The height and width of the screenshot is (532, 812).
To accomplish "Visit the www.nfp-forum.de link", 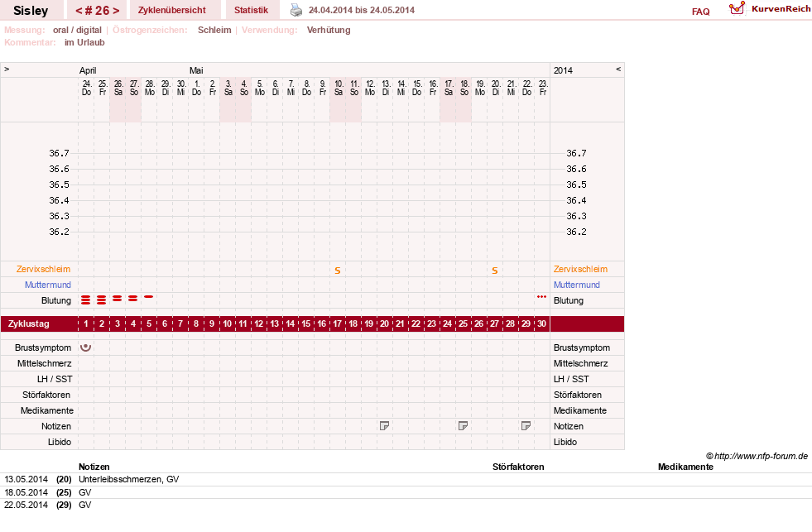I will (x=761, y=456).
